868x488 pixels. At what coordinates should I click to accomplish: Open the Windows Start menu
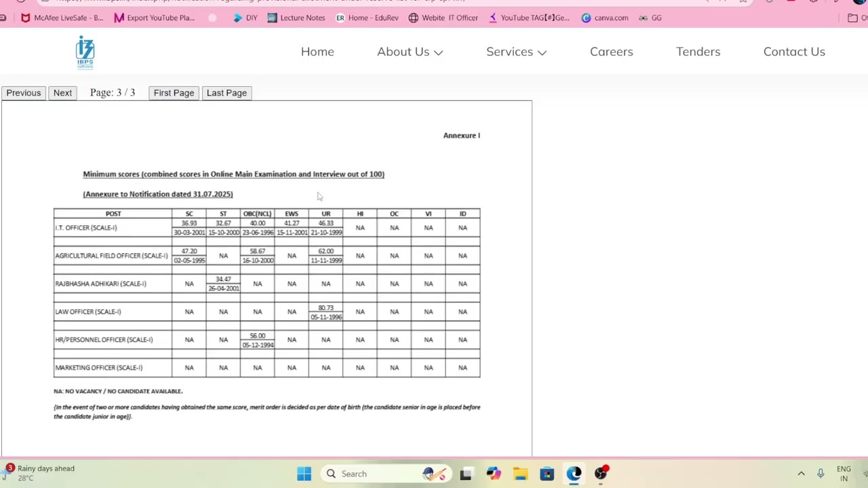click(x=304, y=474)
